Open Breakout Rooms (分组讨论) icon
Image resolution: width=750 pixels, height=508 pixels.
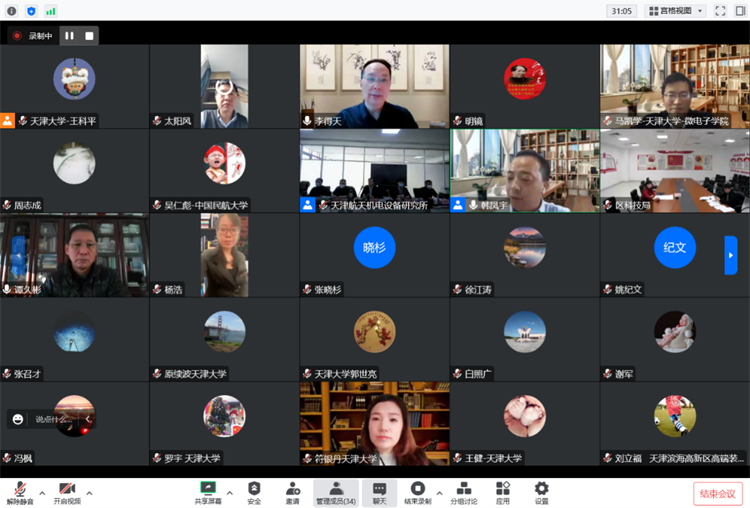463,490
